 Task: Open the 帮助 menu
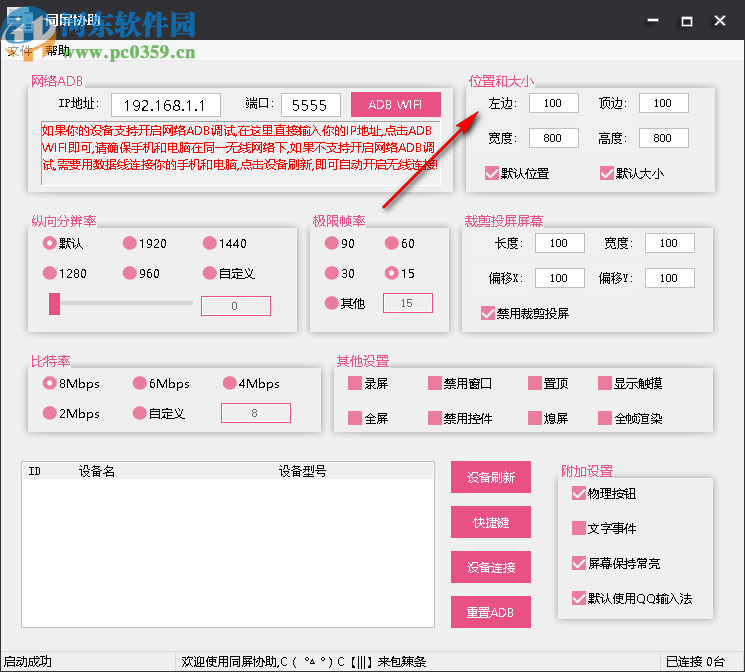[57, 50]
